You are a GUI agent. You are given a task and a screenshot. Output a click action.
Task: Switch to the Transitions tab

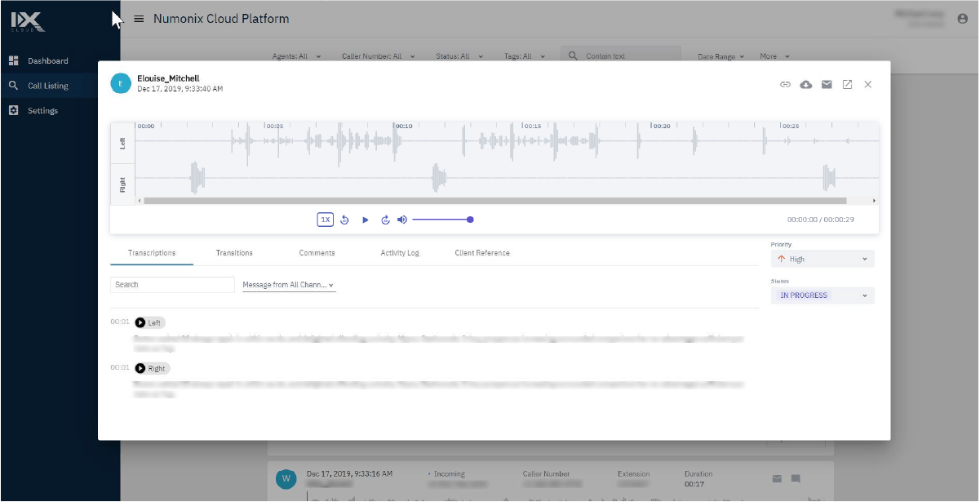(x=233, y=252)
